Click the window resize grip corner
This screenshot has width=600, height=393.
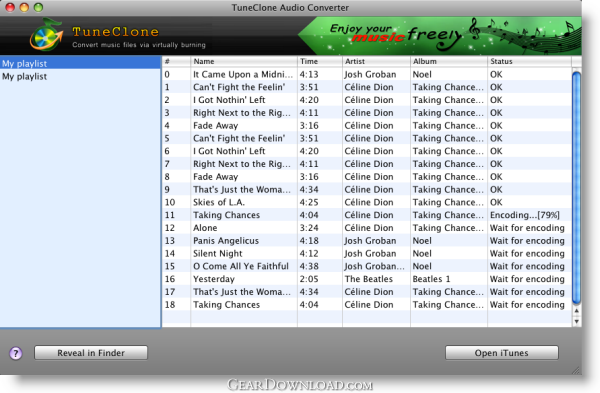click(x=576, y=370)
